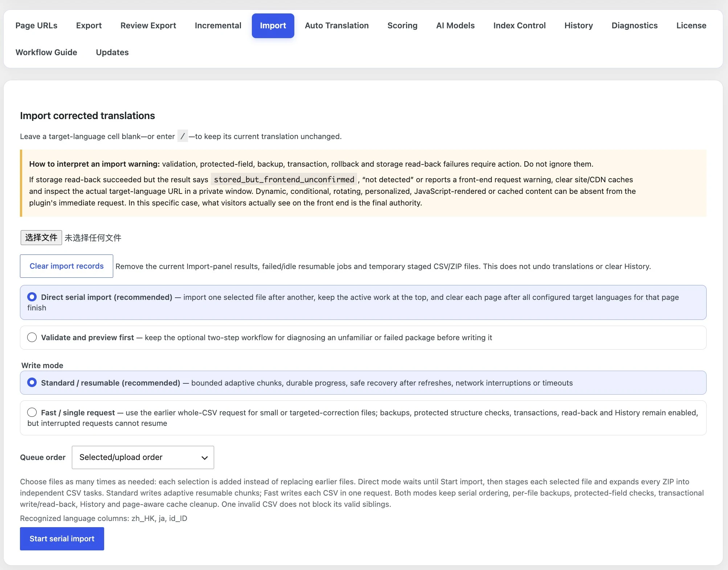This screenshot has width=728, height=570.
Task: Open the Auto Translation tab
Action: click(x=337, y=25)
